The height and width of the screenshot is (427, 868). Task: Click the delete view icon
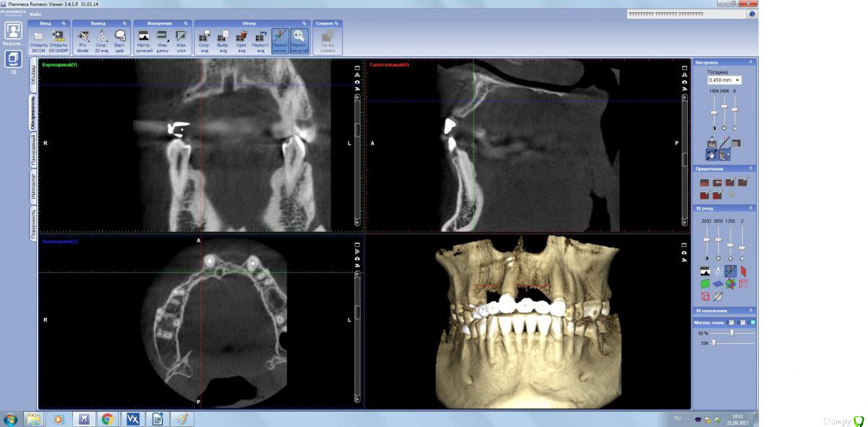pos(242,36)
